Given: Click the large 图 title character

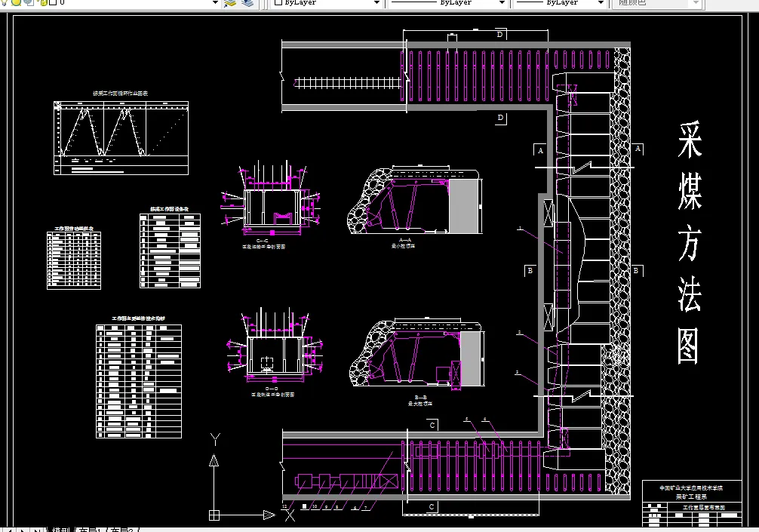Looking at the screenshot, I should tap(688, 346).
